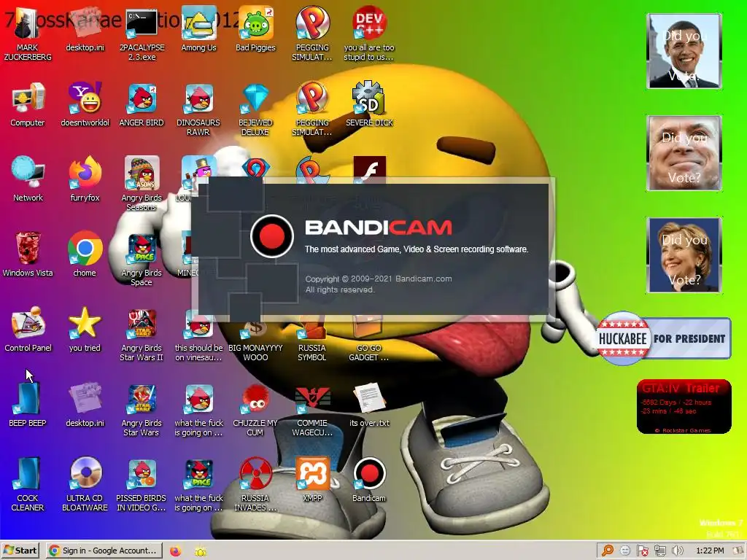Image resolution: width=747 pixels, height=560 pixels.
Task: Click the yellow bug quick launch icon
Action: coord(201,551)
